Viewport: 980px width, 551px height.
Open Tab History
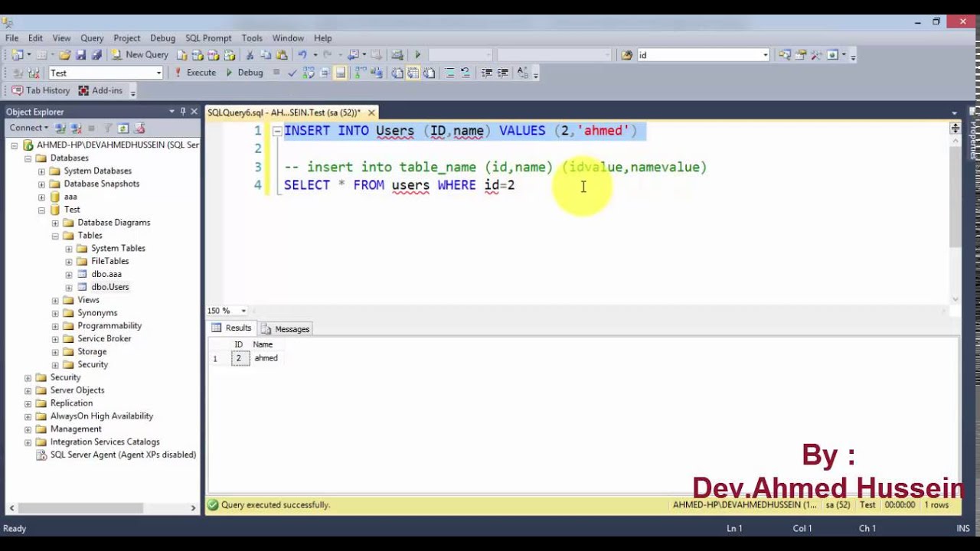tap(41, 90)
